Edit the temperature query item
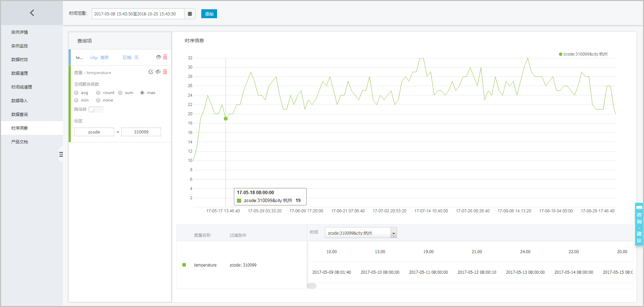Image resolution: width=644 pixels, height=307 pixels. 151,72
